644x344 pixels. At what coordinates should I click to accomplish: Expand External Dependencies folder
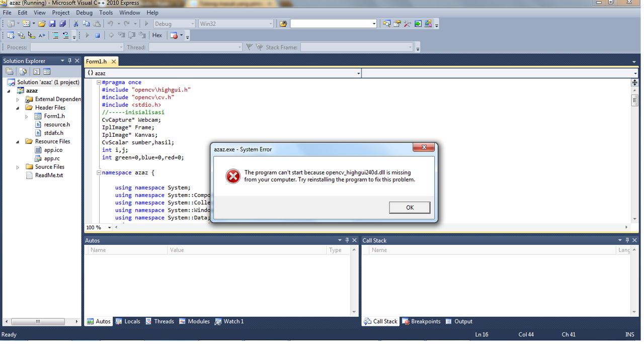(18, 100)
